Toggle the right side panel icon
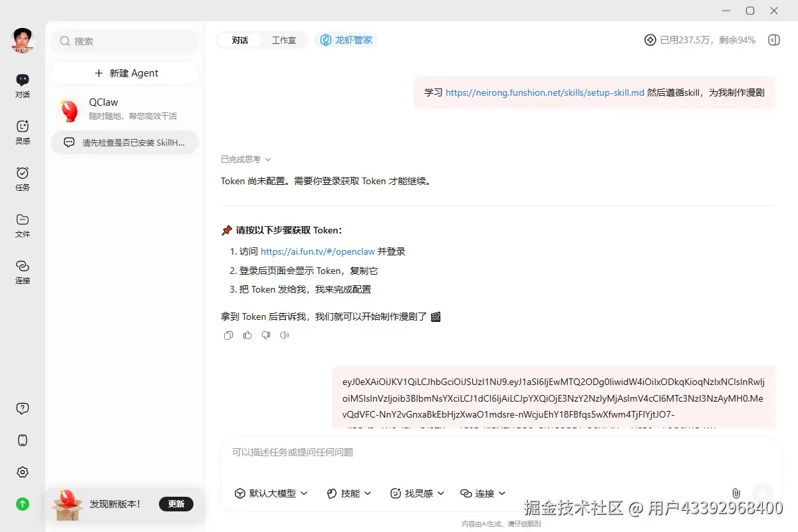The height and width of the screenshot is (532, 798). click(x=773, y=40)
